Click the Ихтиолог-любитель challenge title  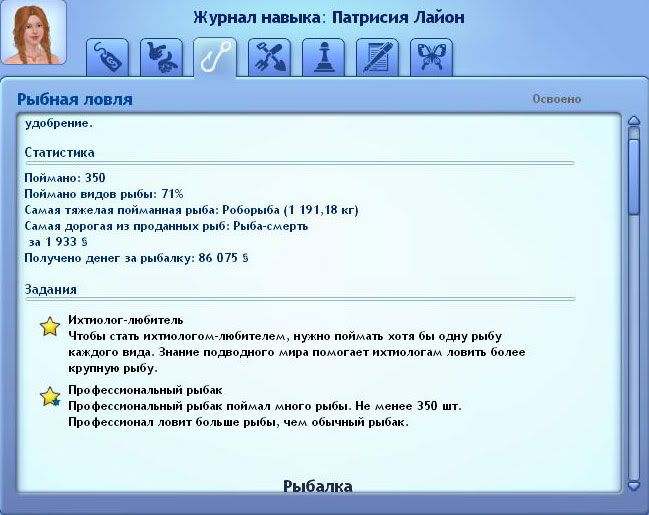point(125,319)
